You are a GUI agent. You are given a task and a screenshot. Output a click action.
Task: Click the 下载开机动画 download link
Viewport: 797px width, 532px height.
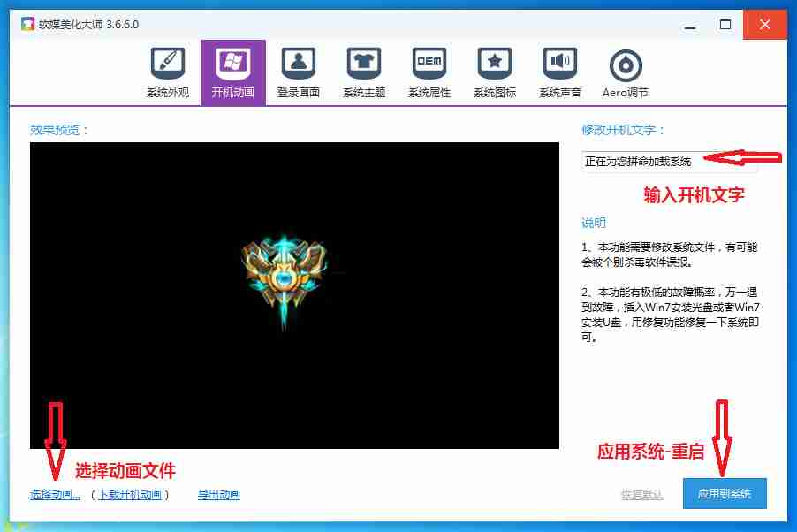click(x=131, y=494)
